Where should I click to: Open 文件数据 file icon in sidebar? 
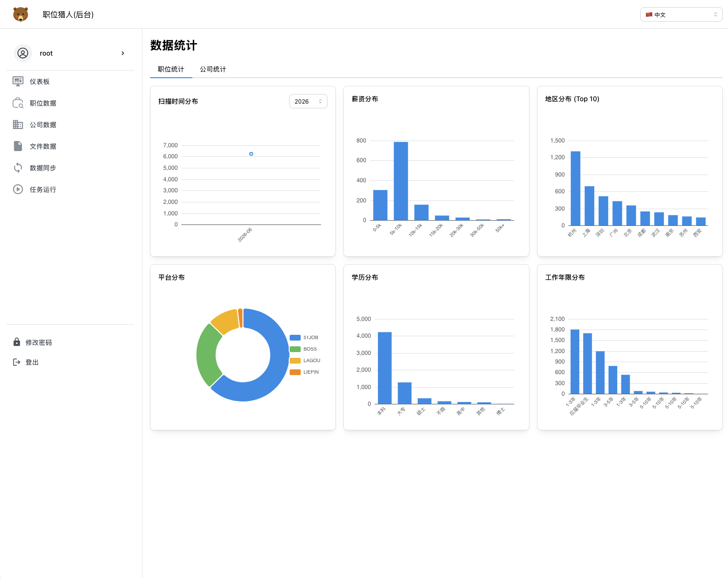point(18,146)
